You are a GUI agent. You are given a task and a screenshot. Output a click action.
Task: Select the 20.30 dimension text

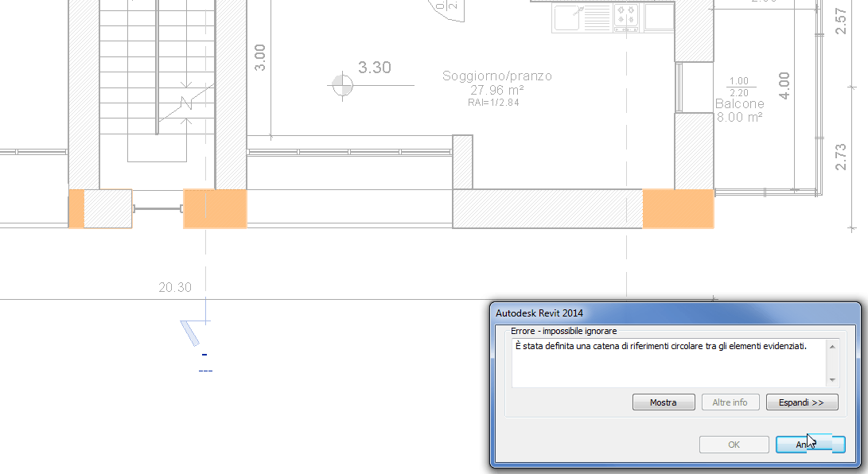[x=175, y=288]
